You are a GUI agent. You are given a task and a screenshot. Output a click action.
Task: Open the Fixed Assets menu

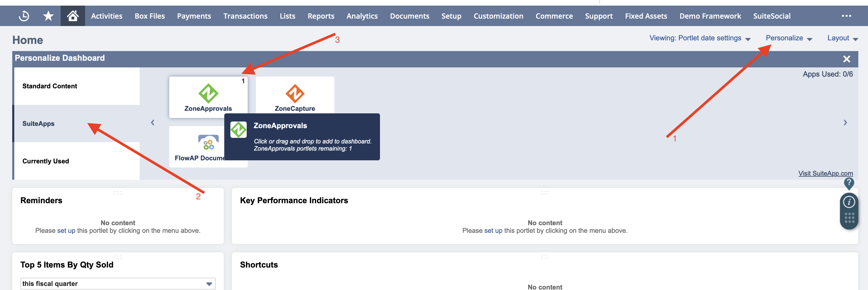(646, 16)
